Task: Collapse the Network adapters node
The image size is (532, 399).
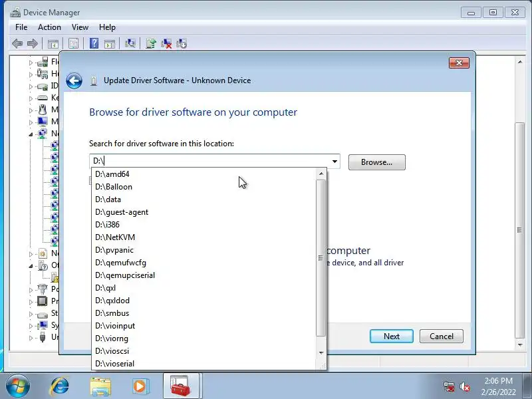Action: pyautogui.click(x=31, y=134)
